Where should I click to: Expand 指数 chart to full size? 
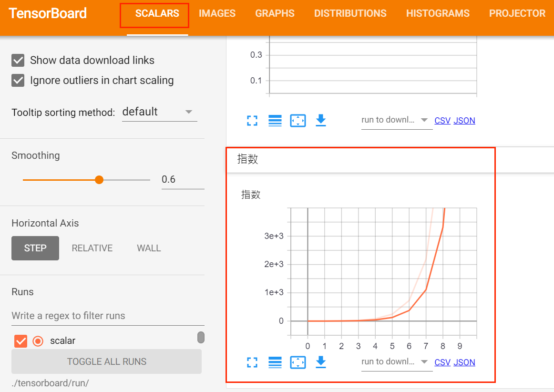pos(252,362)
